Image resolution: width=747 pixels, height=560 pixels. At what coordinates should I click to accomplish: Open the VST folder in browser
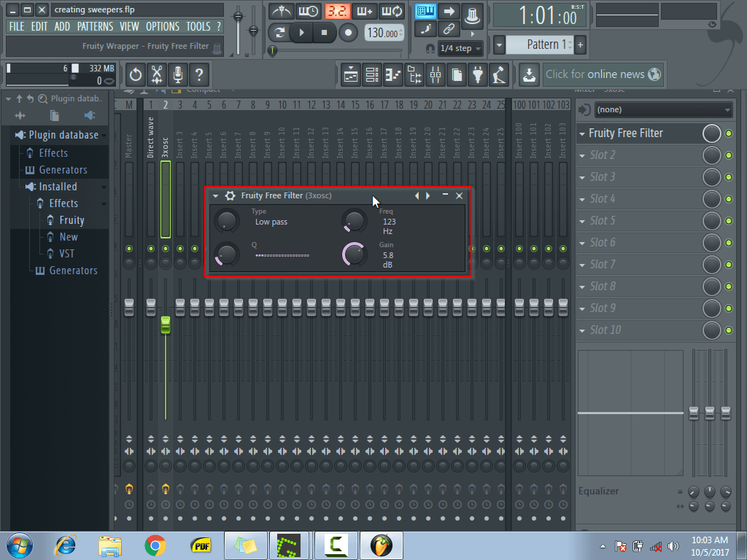66,254
